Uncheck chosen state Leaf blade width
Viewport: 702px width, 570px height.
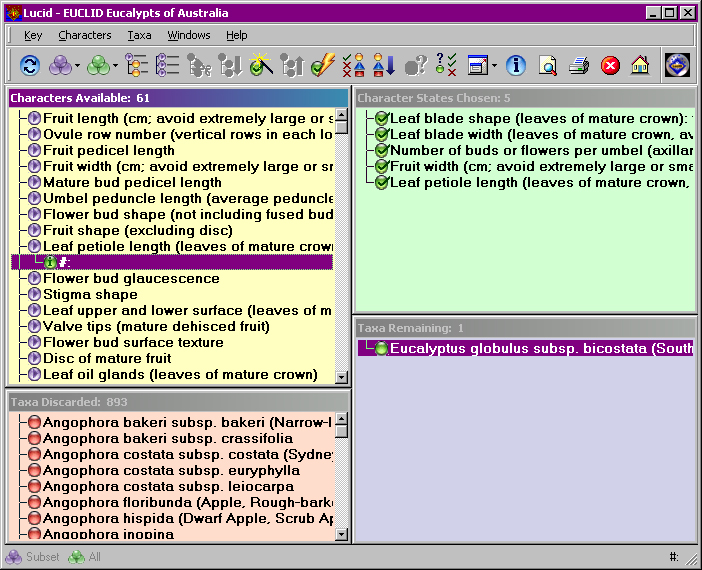(x=381, y=134)
